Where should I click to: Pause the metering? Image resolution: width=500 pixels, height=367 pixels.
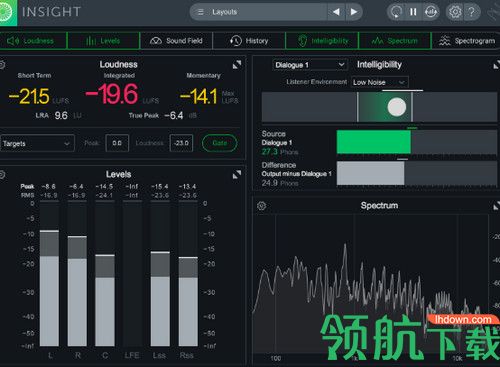click(413, 12)
